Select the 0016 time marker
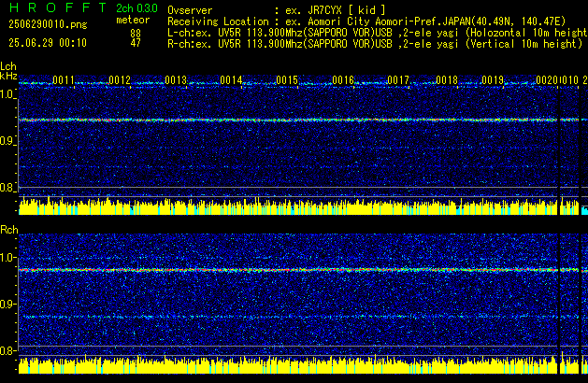 (343, 80)
